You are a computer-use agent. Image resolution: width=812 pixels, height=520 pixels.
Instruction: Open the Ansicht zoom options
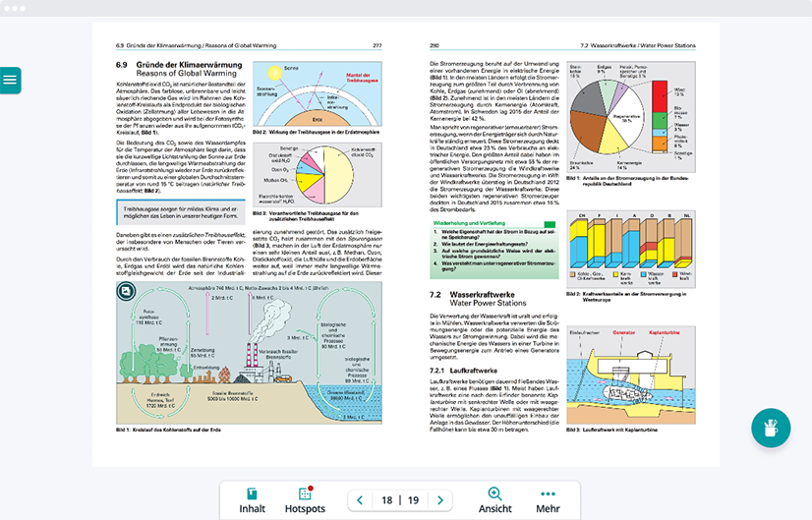(x=494, y=500)
